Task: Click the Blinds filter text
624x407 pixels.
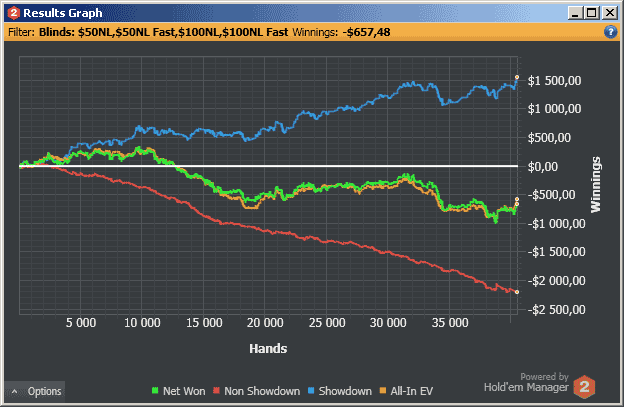Action: coord(163,32)
